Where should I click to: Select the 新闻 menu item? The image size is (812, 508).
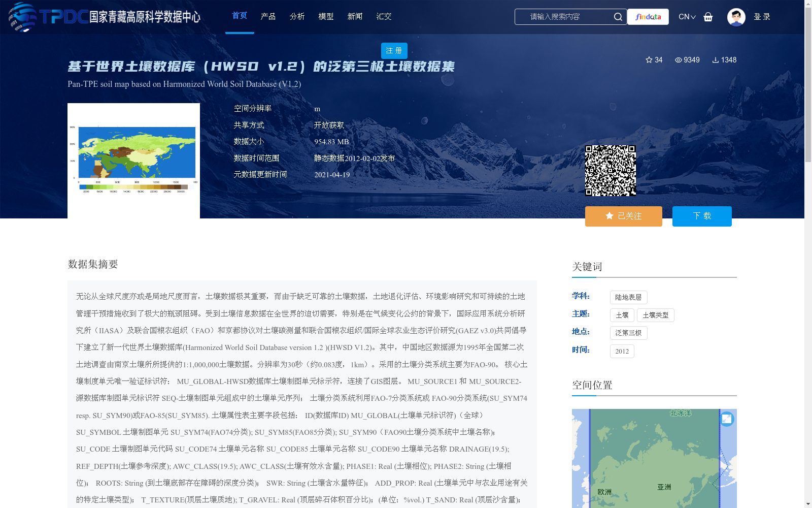(x=355, y=16)
